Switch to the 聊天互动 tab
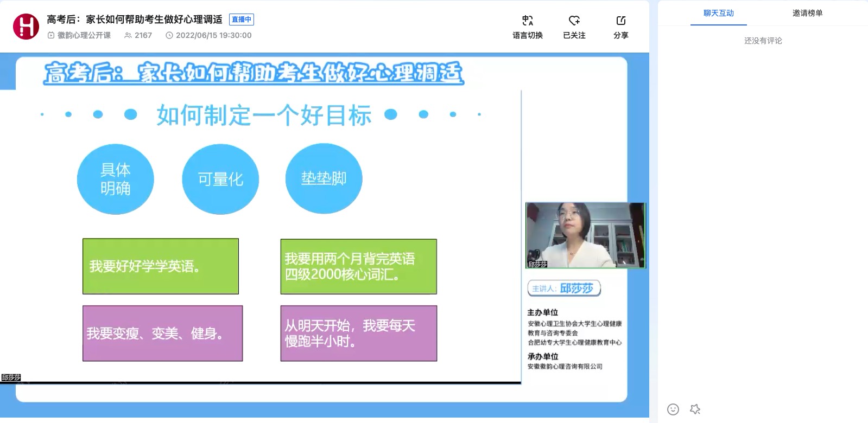This screenshot has height=423, width=868. (718, 13)
